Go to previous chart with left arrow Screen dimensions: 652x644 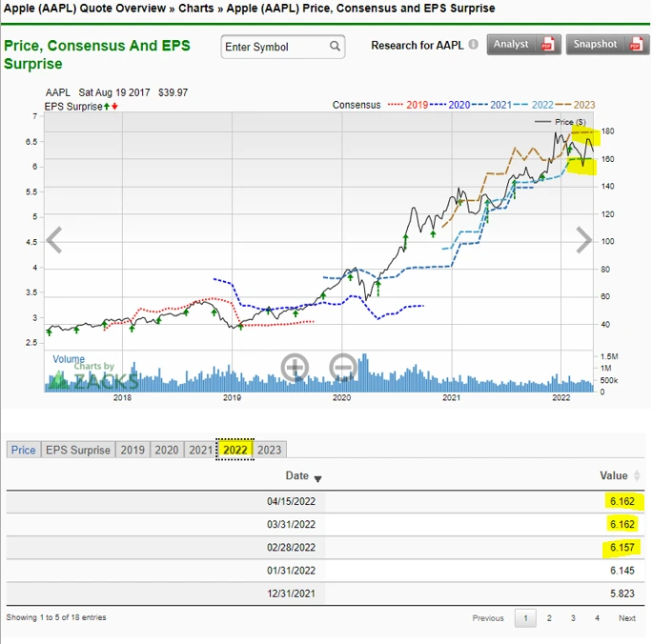(54, 240)
